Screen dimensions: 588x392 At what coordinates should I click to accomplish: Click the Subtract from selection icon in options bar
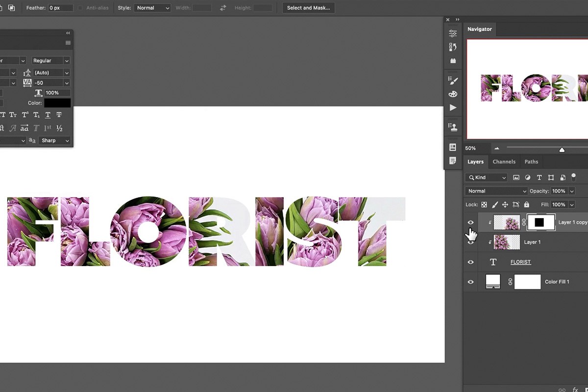1,8
